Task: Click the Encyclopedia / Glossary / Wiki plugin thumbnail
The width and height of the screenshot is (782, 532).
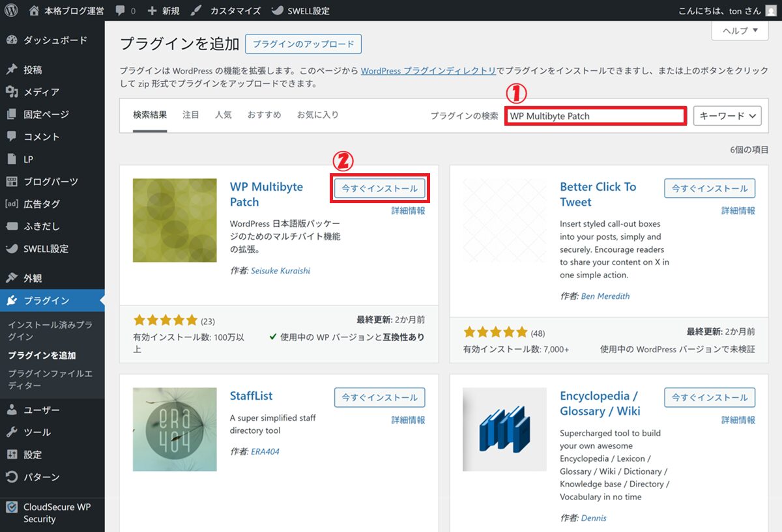Action: tap(504, 429)
